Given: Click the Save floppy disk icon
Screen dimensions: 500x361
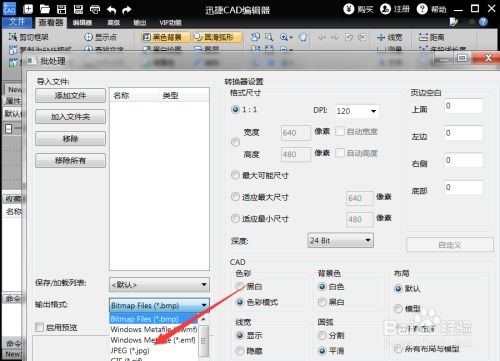Looking at the screenshot, I should point(62,9).
